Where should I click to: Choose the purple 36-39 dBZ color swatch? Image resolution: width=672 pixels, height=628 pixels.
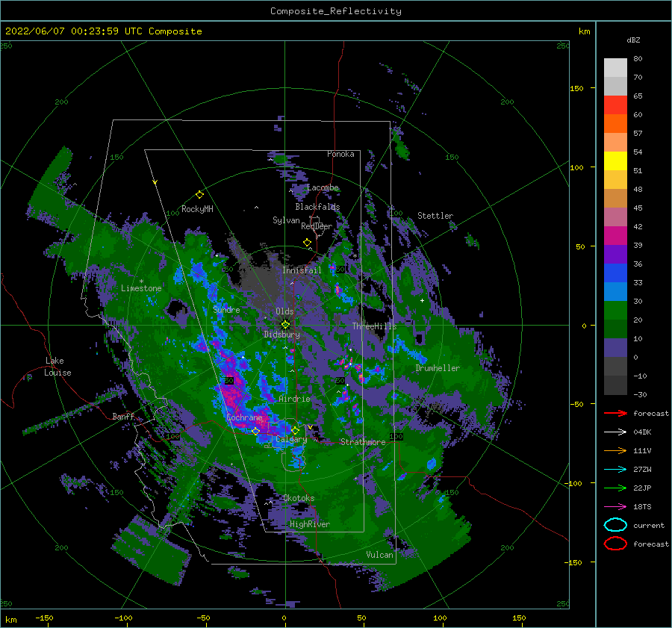pos(615,255)
